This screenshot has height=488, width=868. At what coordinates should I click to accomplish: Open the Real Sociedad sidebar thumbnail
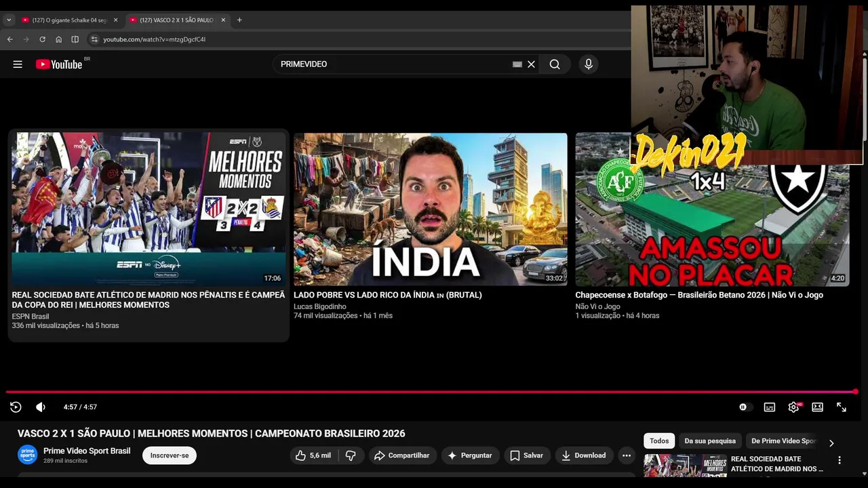click(x=685, y=466)
